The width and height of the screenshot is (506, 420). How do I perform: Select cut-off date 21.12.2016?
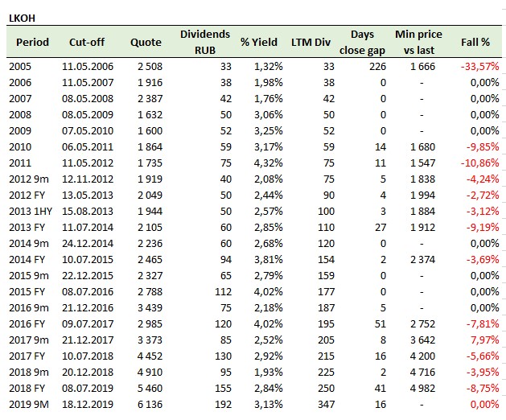88,308
